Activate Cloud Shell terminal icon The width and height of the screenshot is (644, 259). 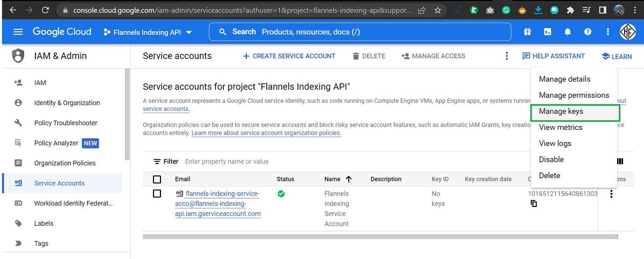pos(547,32)
